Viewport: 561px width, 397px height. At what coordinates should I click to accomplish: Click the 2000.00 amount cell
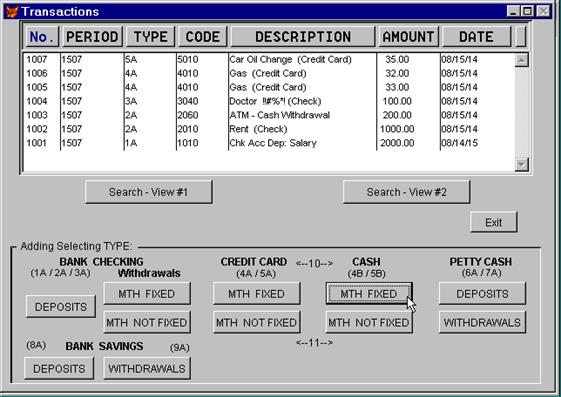click(x=397, y=143)
